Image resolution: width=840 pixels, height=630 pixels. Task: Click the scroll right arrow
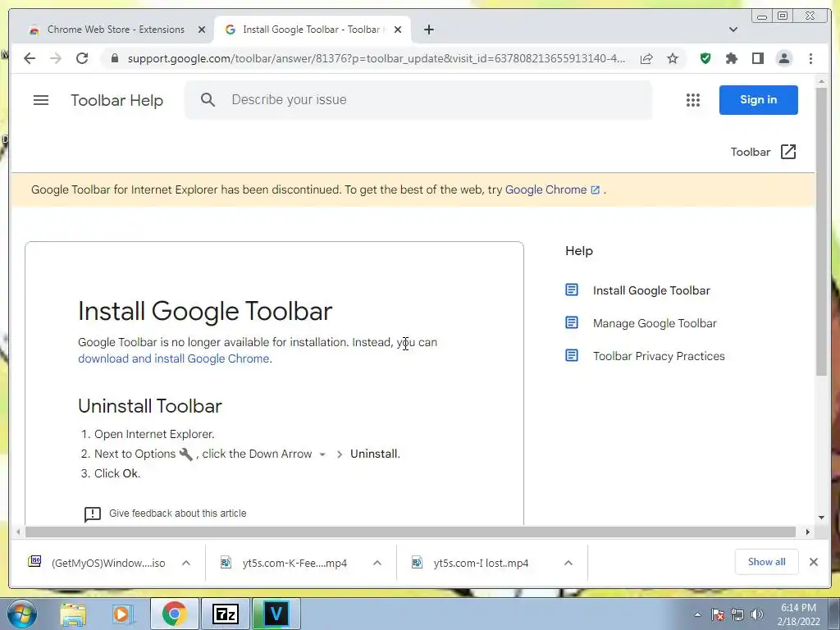[808, 532]
